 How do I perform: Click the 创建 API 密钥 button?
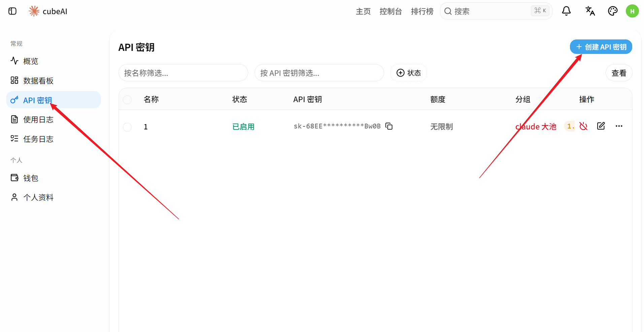click(x=601, y=47)
